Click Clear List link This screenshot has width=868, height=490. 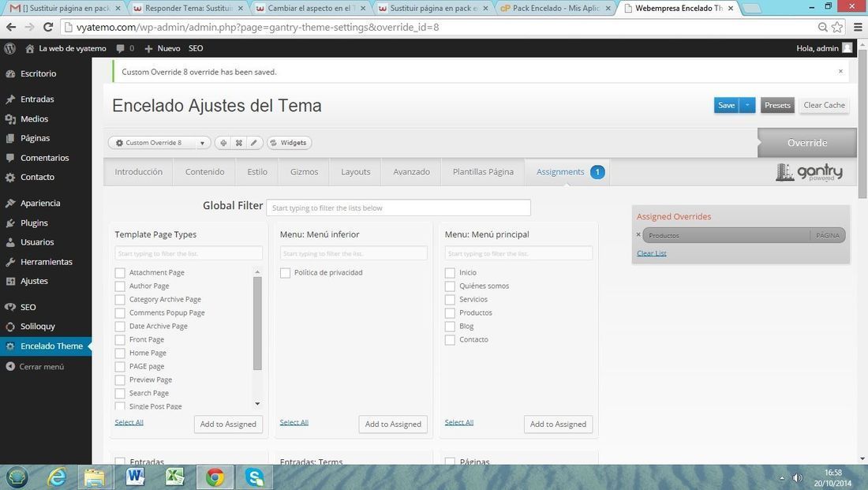coord(652,253)
